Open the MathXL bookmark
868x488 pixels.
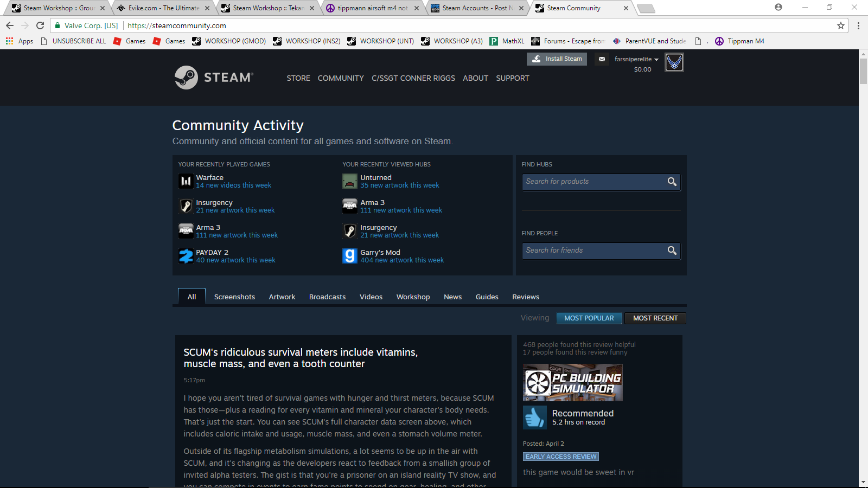(507, 41)
